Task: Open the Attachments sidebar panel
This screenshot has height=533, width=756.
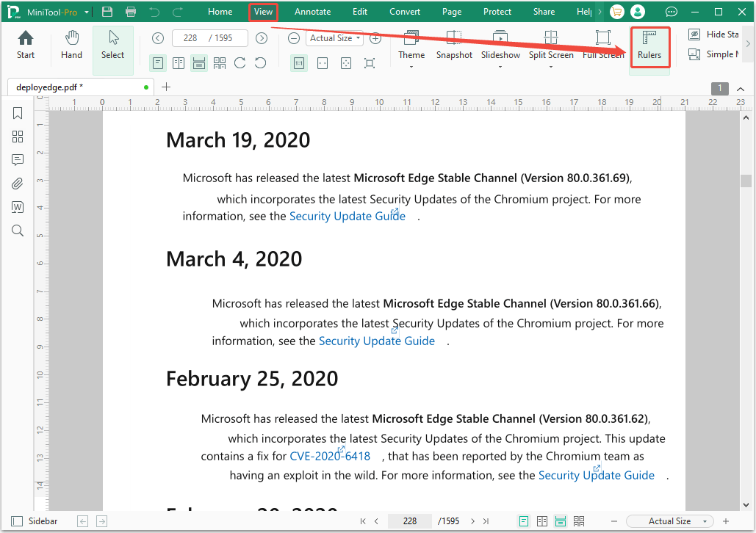Action: click(x=18, y=184)
